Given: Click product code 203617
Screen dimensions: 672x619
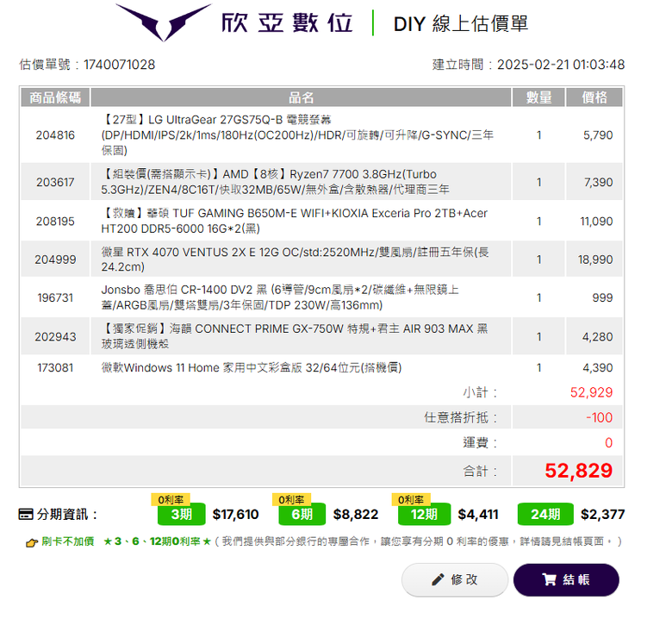Looking at the screenshot, I should pyautogui.click(x=55, y=182).
